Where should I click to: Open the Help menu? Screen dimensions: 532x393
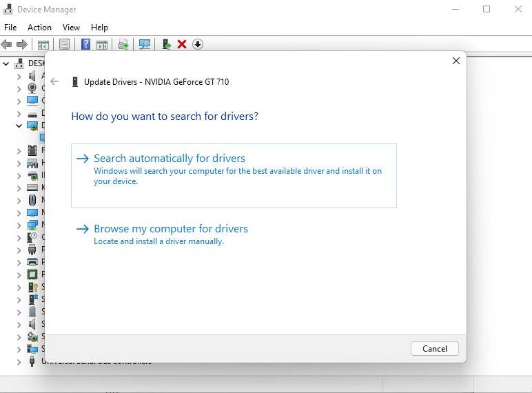tap(99, 28)
